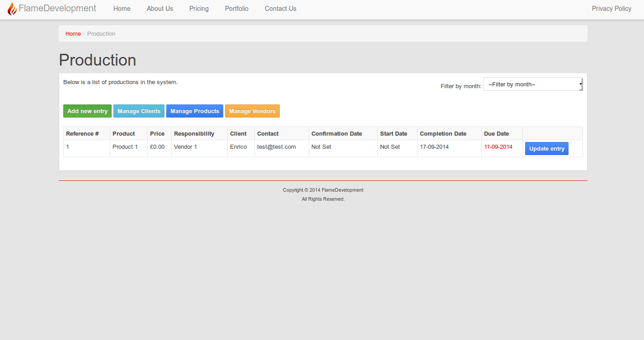The height and width of the screenshot is (340, 644).
Task: Open the Pricing page
Action: 199,9
